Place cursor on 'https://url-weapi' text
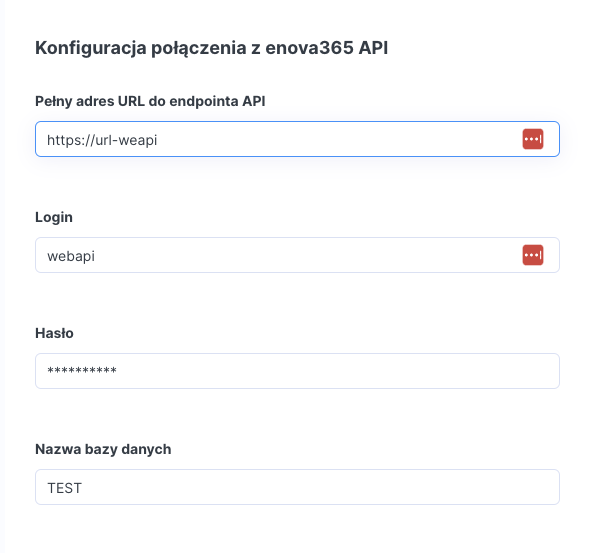This screenshot has height=553, width=612. point(102,140)
